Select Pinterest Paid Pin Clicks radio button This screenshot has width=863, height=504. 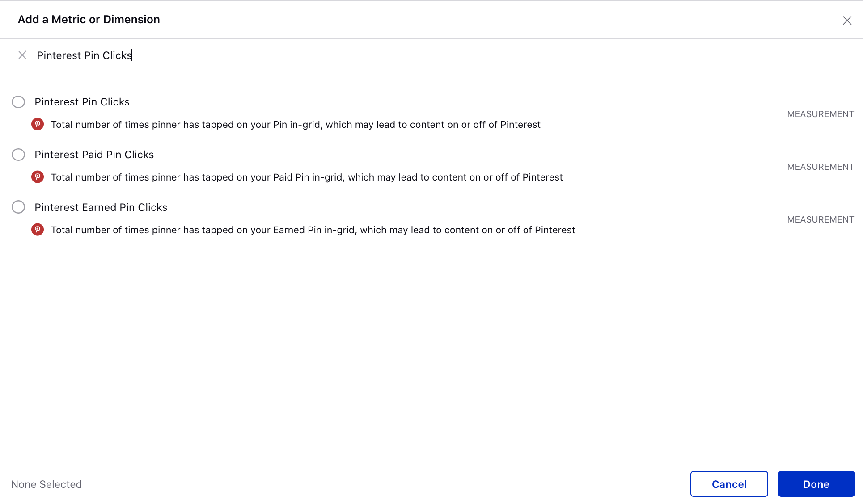point(18,154)
